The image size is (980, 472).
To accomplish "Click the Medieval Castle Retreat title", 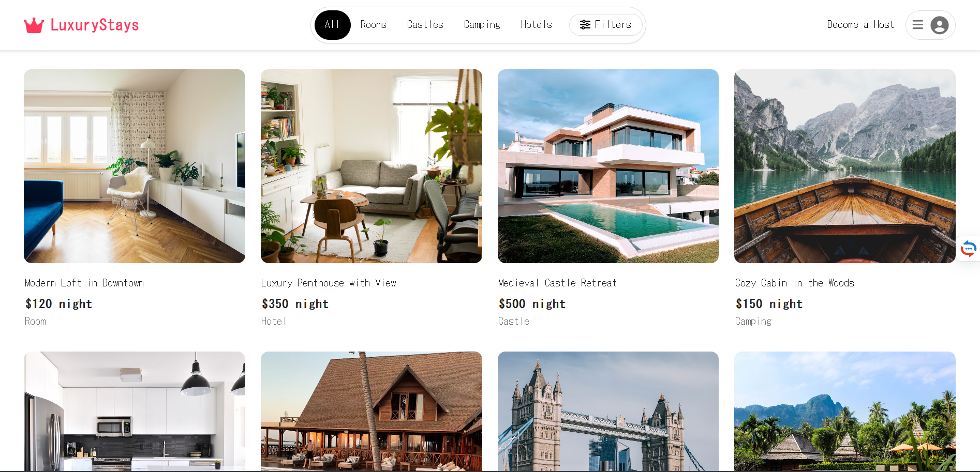I will point(557,283).
